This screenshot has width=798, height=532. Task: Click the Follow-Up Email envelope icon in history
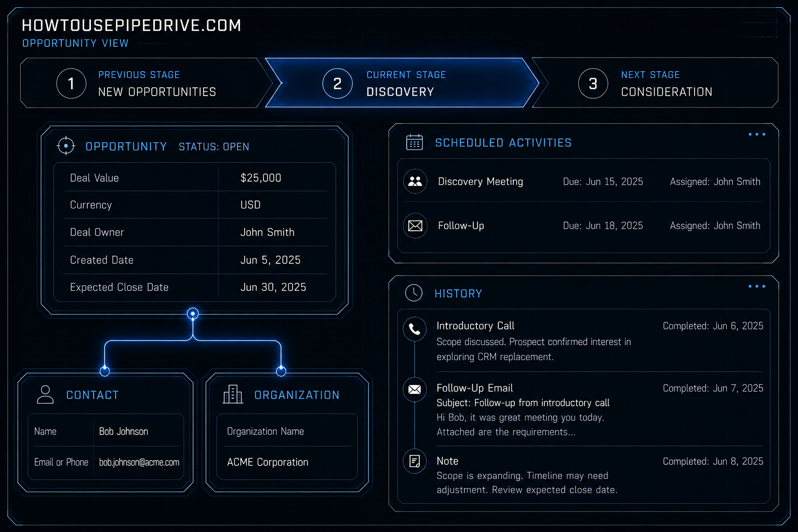(415, 389)
